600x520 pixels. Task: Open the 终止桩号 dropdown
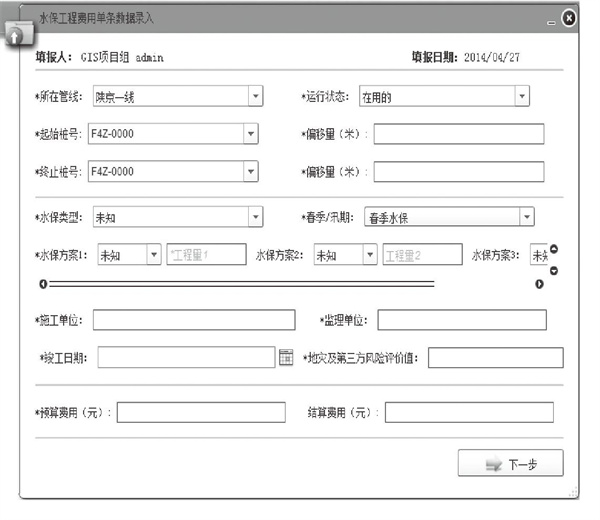tap(250, 171)
